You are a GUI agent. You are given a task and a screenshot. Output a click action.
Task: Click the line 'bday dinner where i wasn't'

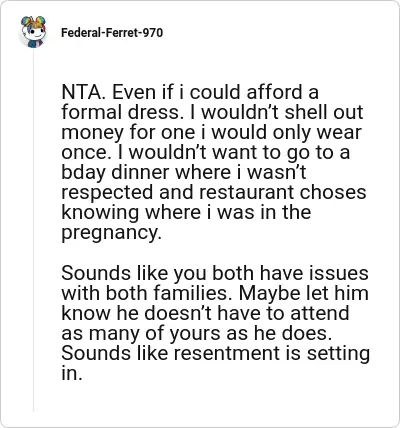(184, 172)
